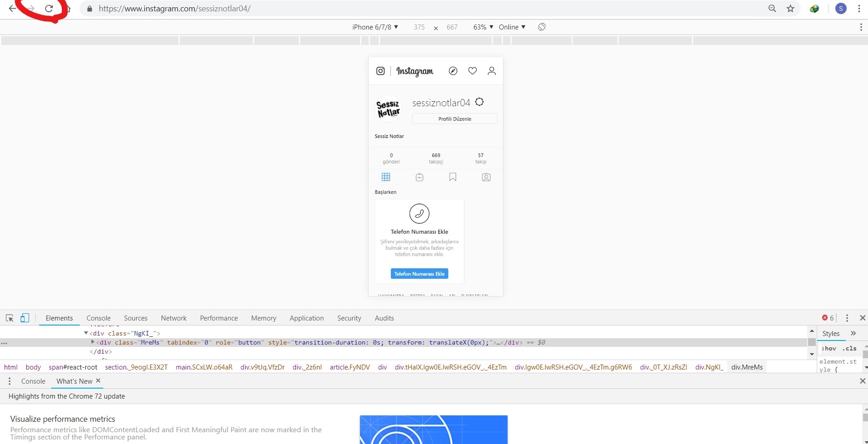Viewport: 868px width, 444px height.
Task: Open the Audits tab
Action: click(x=385, y=318)
